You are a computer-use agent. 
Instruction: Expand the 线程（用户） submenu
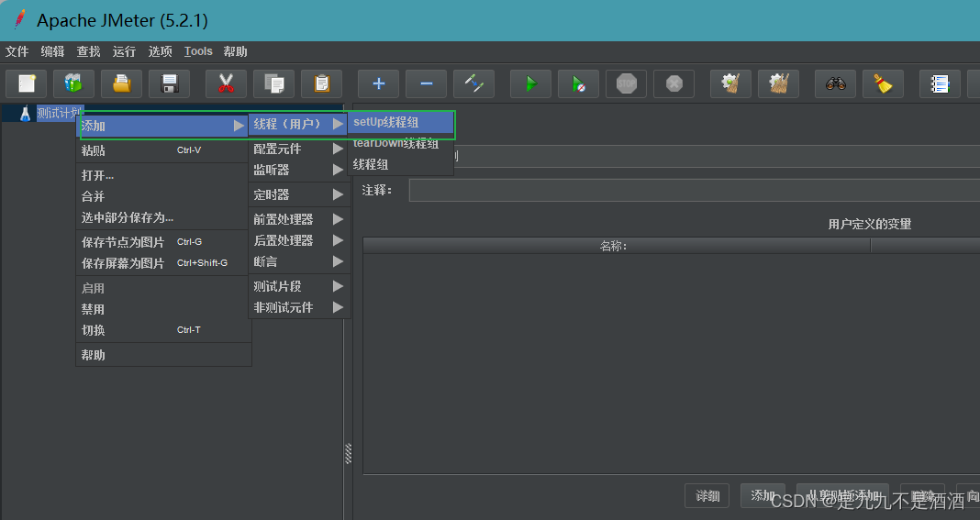pyautogui.click(x=298, y=124)
